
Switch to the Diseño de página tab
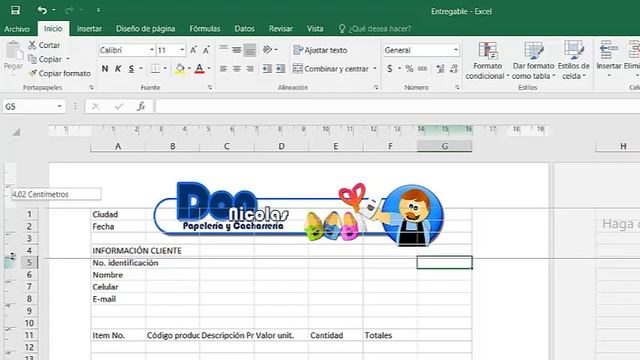tap(145, 29)
